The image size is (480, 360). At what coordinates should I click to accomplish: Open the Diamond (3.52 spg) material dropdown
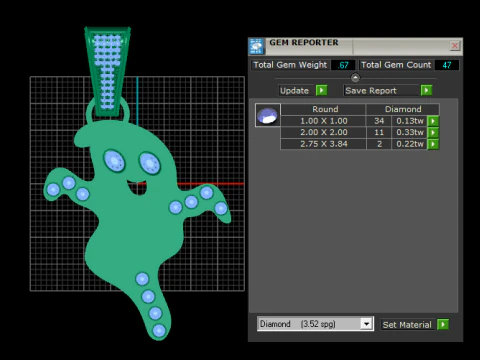[366, 324]
